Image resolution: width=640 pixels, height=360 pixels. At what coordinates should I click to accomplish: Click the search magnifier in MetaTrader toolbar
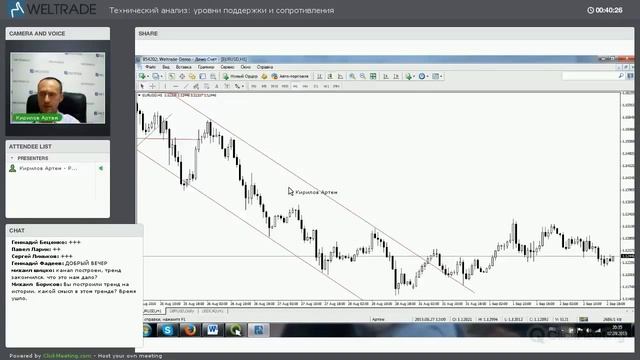click(x=621, y=76)
